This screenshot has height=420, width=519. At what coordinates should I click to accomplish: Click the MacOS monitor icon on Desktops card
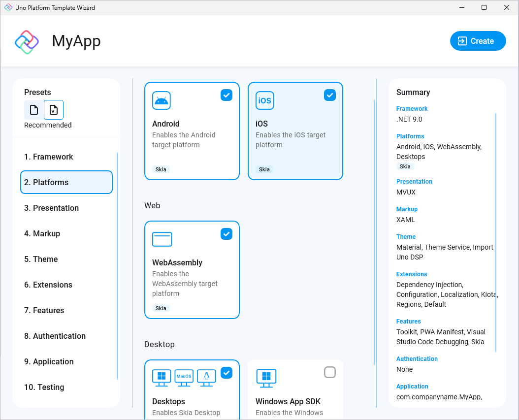pyautogui.click(x=184, y=377)
